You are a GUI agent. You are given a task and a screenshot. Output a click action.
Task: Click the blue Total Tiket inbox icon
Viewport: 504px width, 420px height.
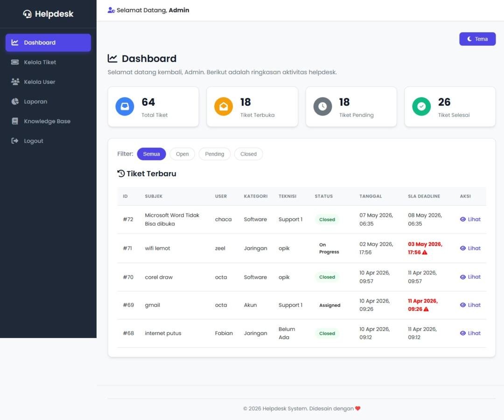(125, 106)
